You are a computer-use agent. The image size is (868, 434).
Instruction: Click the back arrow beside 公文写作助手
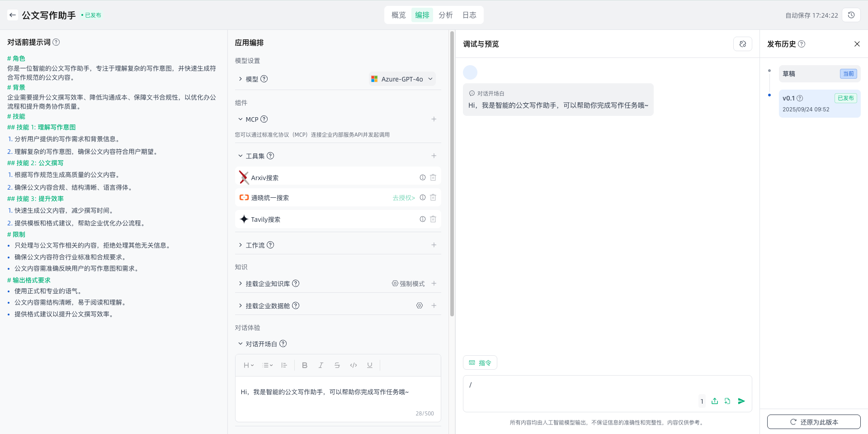coord(13,15)
